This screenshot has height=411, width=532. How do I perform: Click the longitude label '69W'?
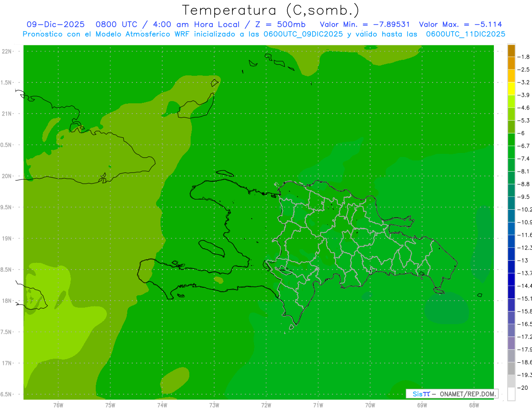[422, 405]
